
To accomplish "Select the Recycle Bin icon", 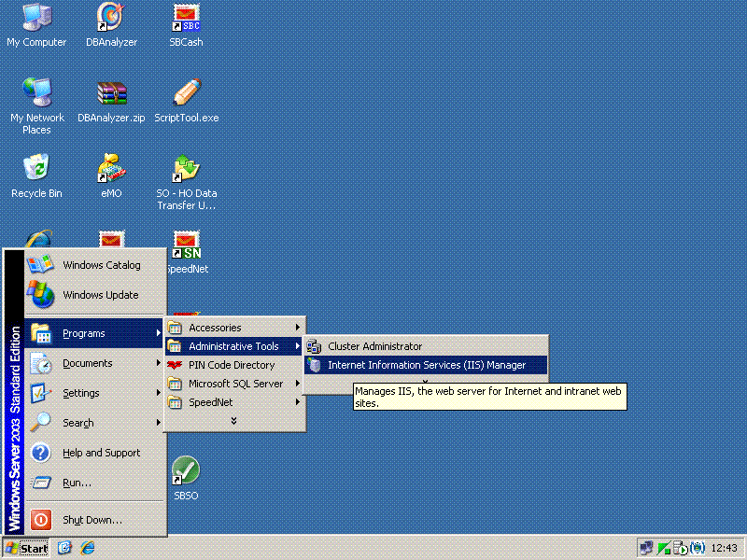I will 36,175.
